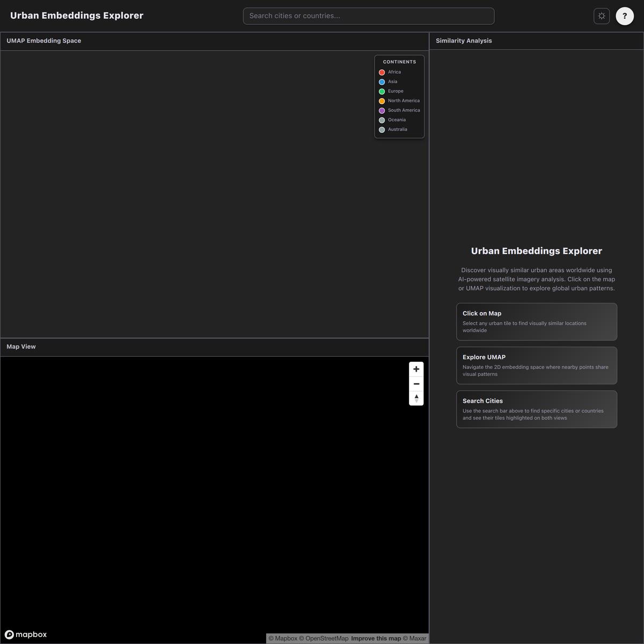
Task: Click the South America legend label
Action: (404, 110)
